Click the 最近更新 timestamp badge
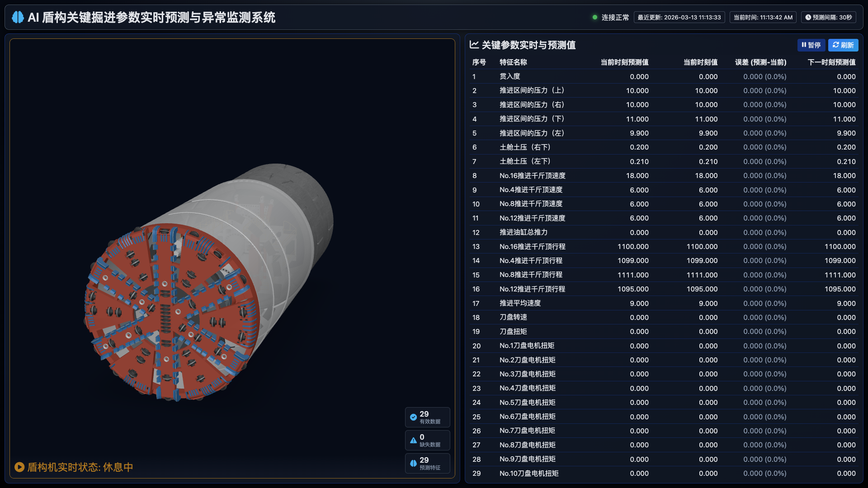 pyautogui.click(x=679, y=18)
